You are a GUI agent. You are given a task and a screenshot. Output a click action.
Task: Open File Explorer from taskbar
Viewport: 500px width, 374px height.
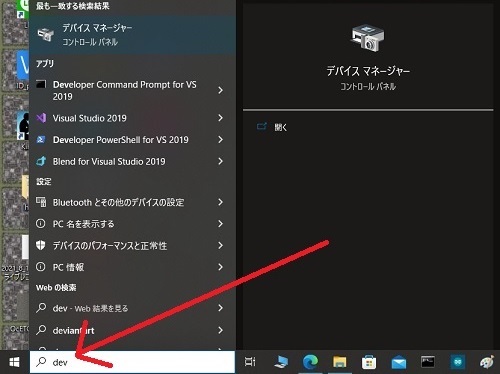(x=339, y=362)
